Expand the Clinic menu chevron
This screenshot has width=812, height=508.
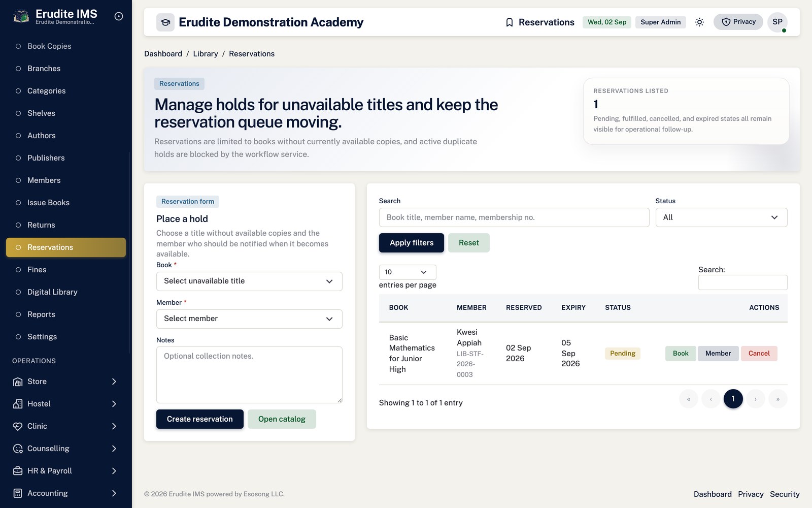(114, 426)
